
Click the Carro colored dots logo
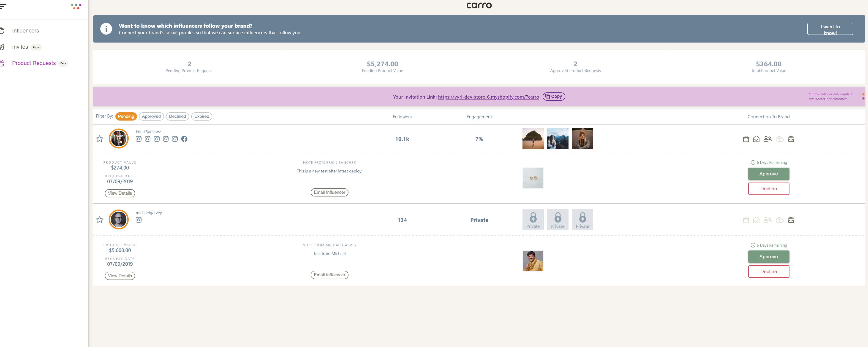click(76, 6)
